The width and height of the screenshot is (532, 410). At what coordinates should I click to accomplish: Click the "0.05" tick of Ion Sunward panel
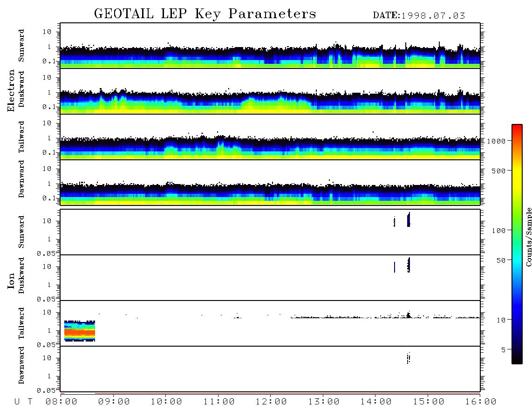pos(46,253)
